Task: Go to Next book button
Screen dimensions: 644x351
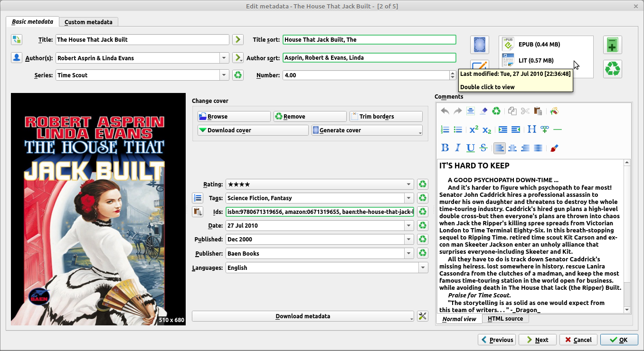Action: 537,340
